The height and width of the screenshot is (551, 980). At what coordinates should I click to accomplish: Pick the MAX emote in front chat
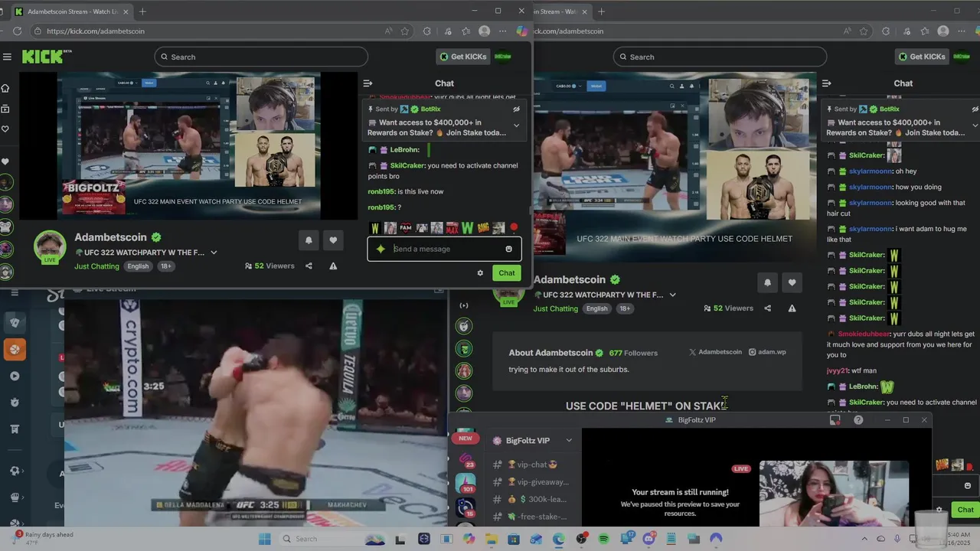click(452, 228)
